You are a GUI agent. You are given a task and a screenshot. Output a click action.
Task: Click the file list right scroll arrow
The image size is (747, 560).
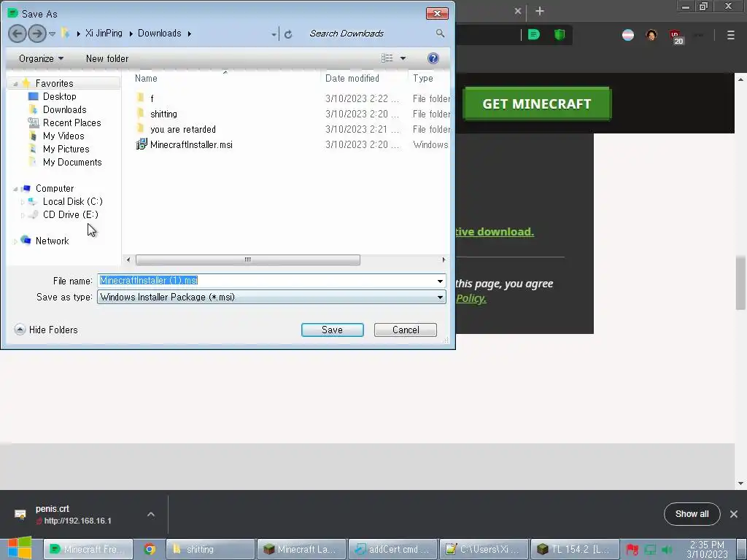coord(444,260)
